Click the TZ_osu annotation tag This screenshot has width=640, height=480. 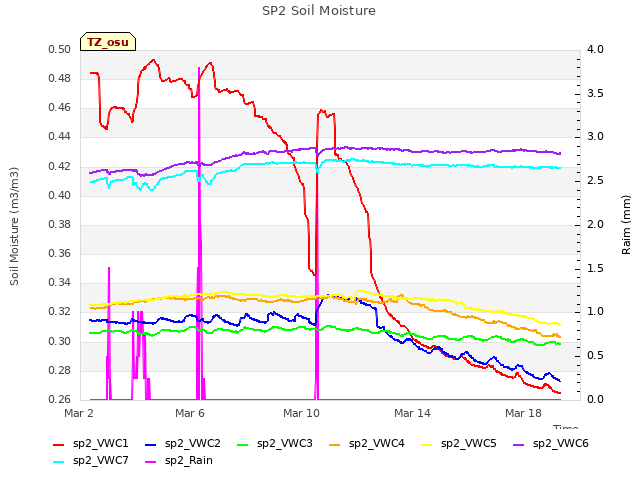[x=108, y=42]
